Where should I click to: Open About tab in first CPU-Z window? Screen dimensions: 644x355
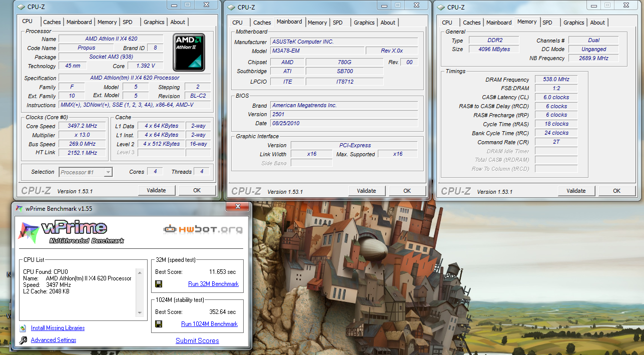click(x=178, y=22)
